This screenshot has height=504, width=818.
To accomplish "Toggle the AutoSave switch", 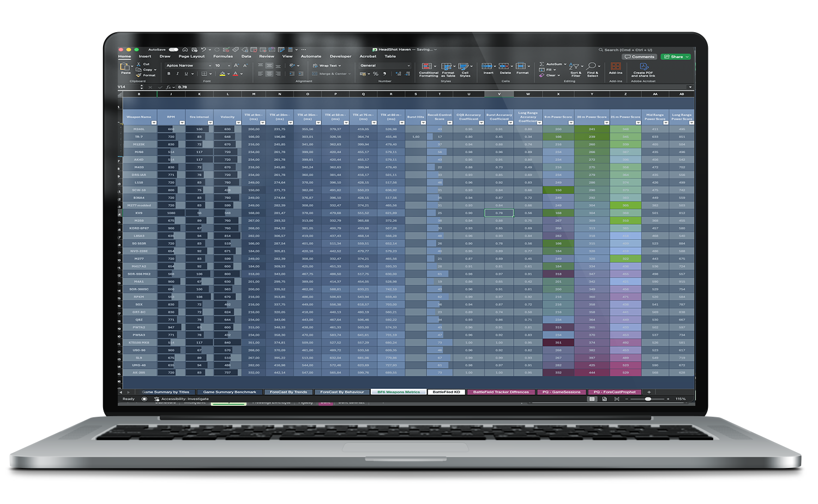I will (x=173, y=50).
